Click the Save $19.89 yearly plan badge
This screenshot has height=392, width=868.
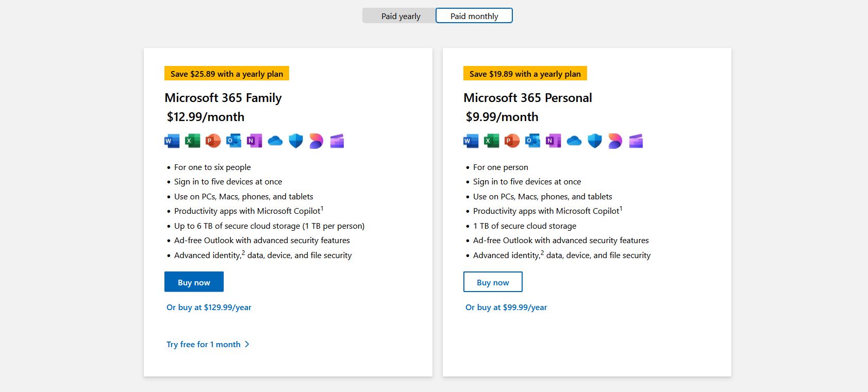click(525, 74)
